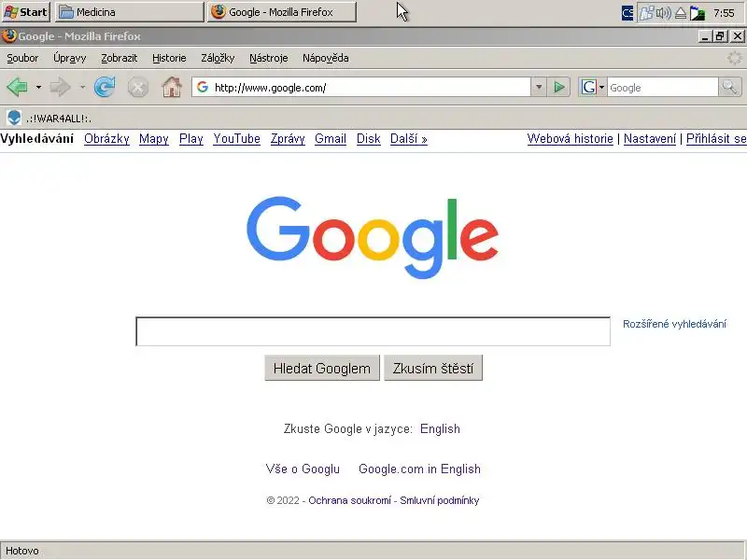Click into the main Google search box

pyautogui.click(x=373, y=331)
